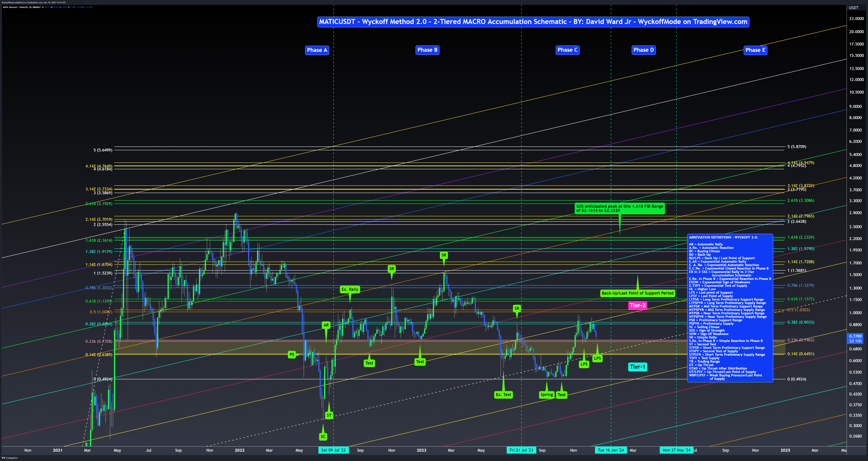
Task: Click the 10.5000 price axis value
Action: point(856,92)
